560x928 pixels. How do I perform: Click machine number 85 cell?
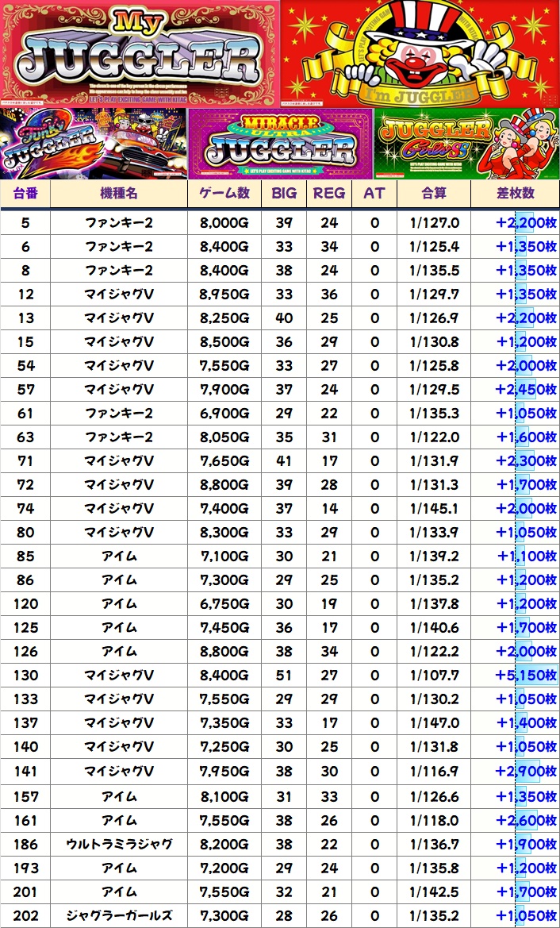[25, 556]
